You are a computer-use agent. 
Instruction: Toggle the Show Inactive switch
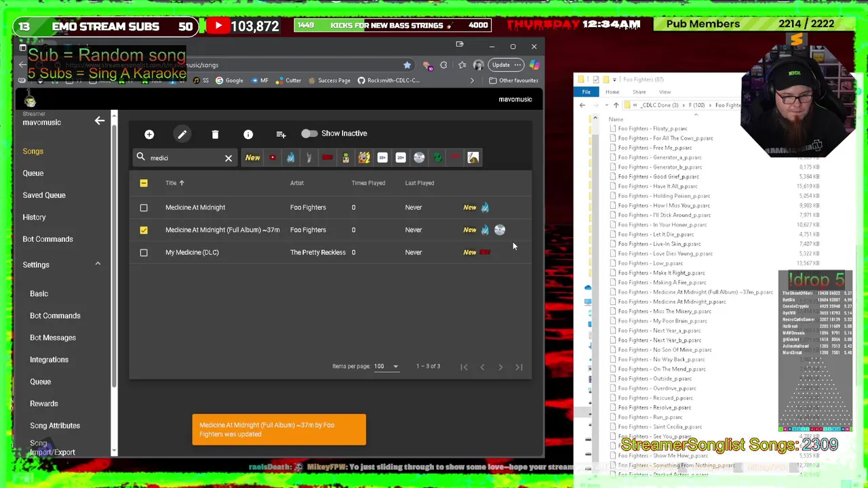[309, 134]
